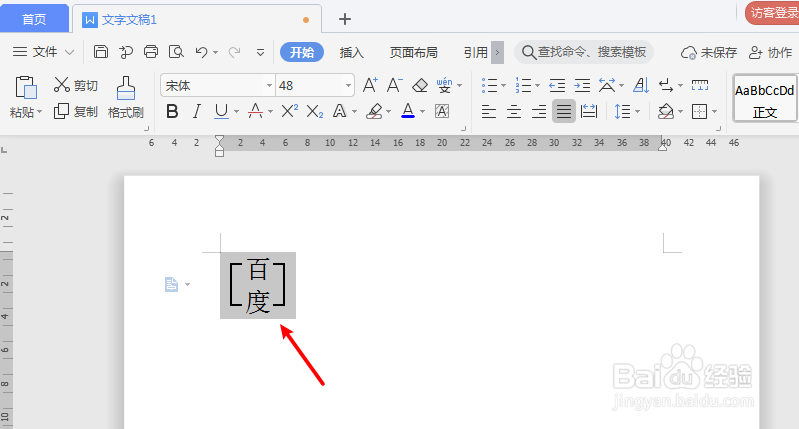Toggle subscript X₂ formatting
Viewport: 799px width, 429px height.
pyautogui.click(x=315, y=111)
